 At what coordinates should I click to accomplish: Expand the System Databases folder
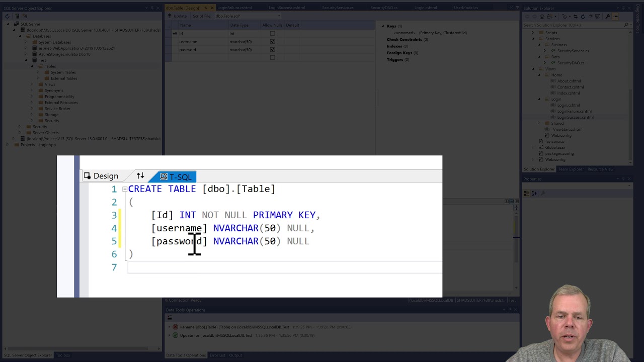(26, 42)
